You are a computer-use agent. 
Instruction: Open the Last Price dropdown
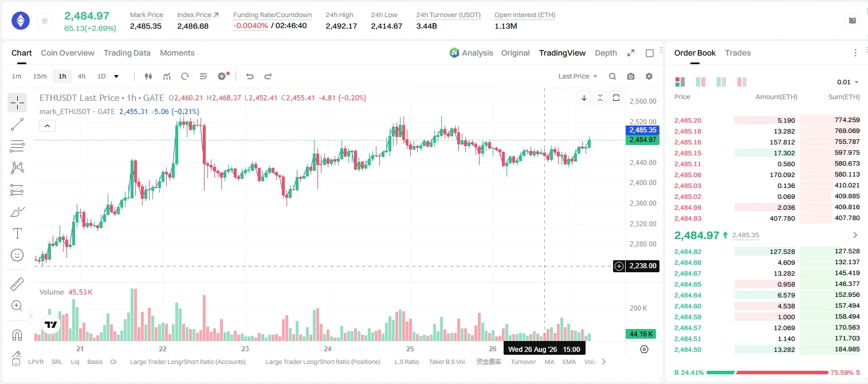tap(578, 76)
